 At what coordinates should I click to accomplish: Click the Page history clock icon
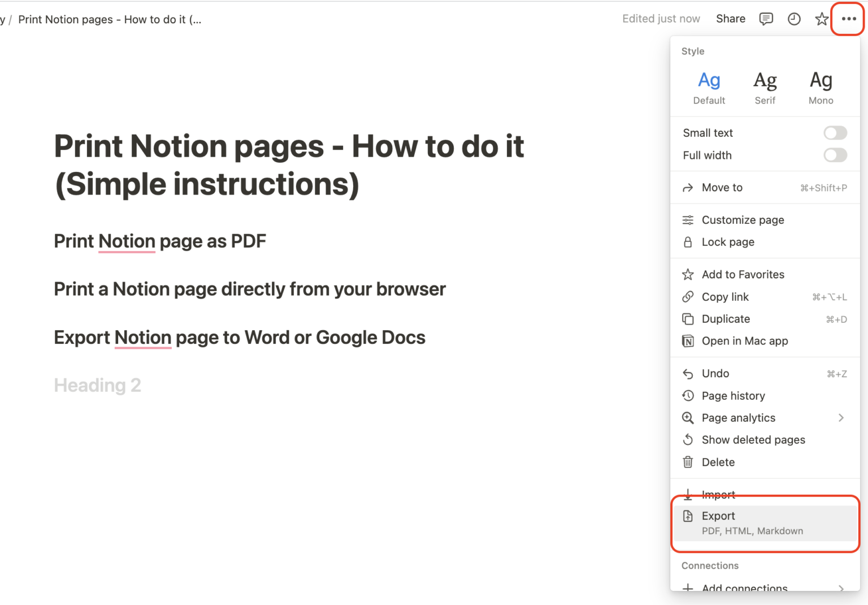point(688,395)
